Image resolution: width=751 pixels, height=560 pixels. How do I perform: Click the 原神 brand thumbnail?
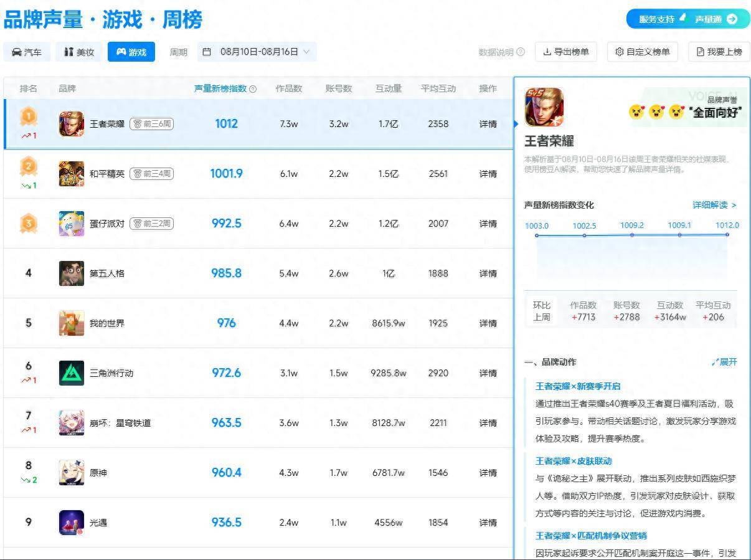(72, 472)
